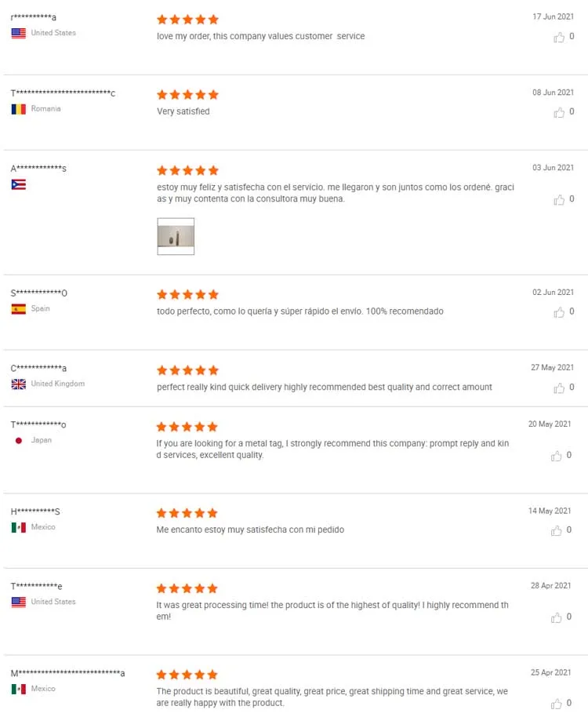The height and width of the screenshot is (717, 588).
Task: Upvote the 25 Apr 2021 Mexico review
Action: point(557,704)
